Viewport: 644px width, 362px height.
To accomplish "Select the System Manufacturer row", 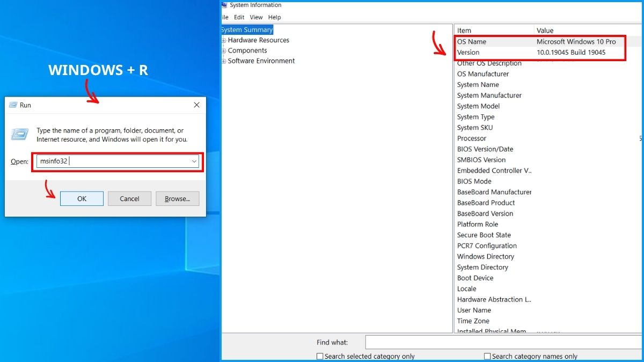I will tap(548, 95).
